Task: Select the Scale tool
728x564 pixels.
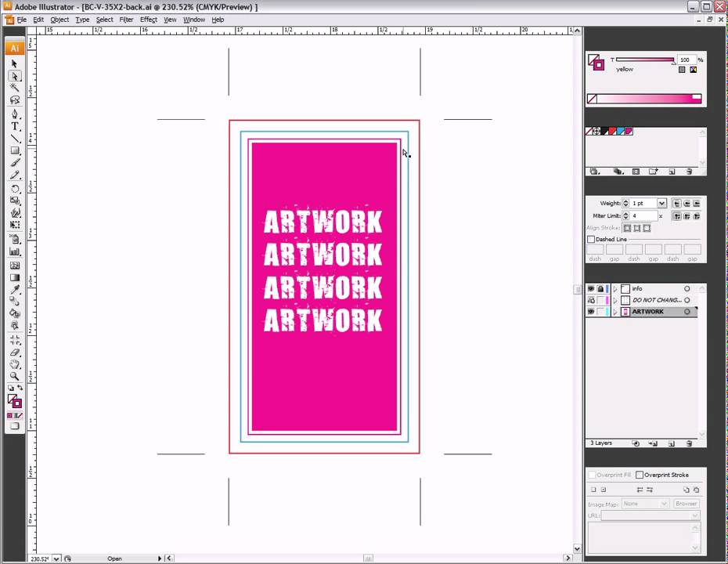Action: tap(14, 201)
